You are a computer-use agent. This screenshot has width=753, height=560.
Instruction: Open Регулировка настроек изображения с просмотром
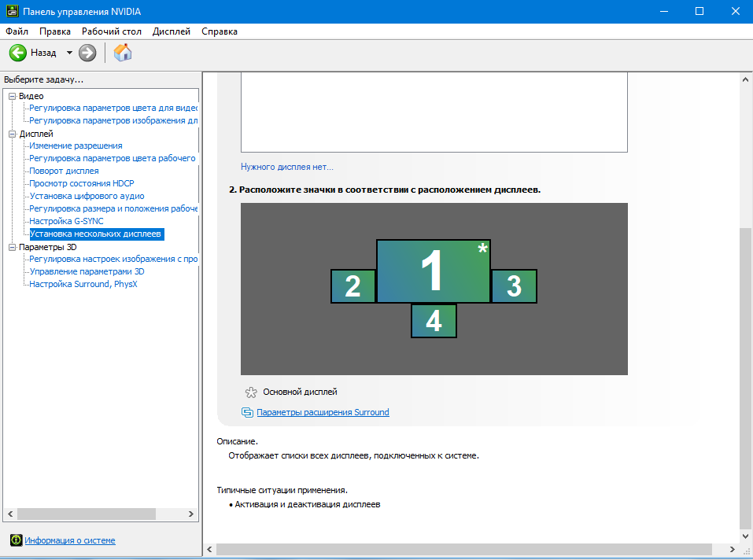click(x=113, y=259)
